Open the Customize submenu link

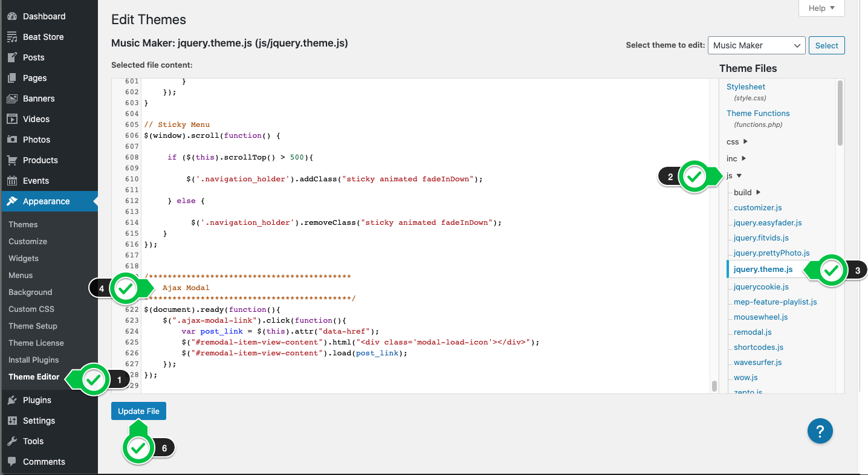coord(28,241)
